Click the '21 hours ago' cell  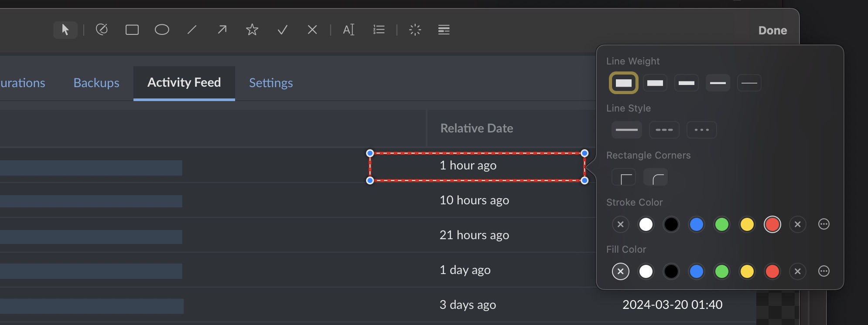[474, 235]
